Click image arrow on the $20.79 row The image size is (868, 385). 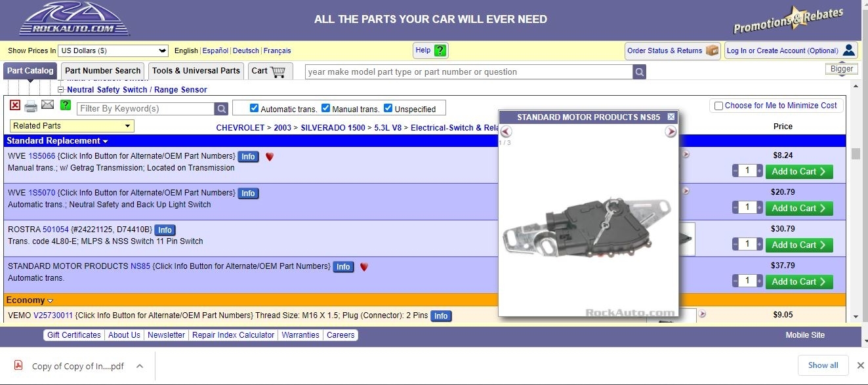(686, 191)
